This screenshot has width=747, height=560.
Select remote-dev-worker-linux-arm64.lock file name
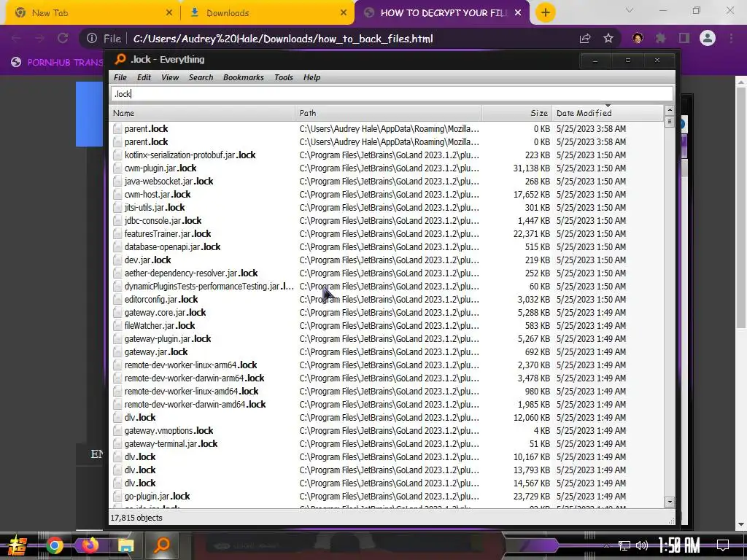[190, 365]
